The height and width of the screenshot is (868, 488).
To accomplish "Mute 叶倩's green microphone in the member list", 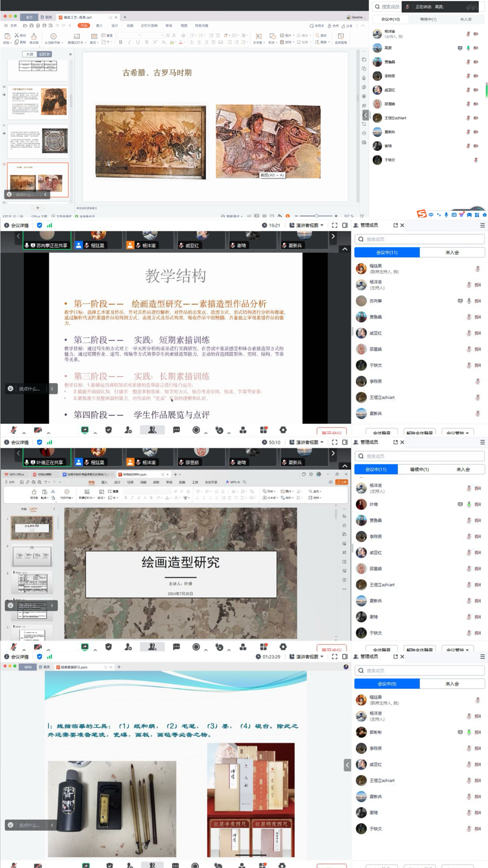I will pos(469,504).
